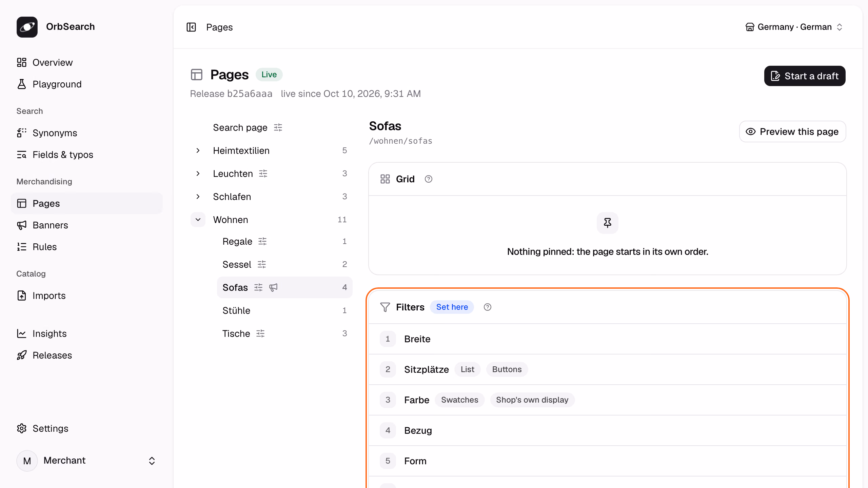Image resolution: width=868 pixels, height=488 pixels.
Task: Click the megaphone banner icon on Sofas row
Action: [x=273, y=287]
